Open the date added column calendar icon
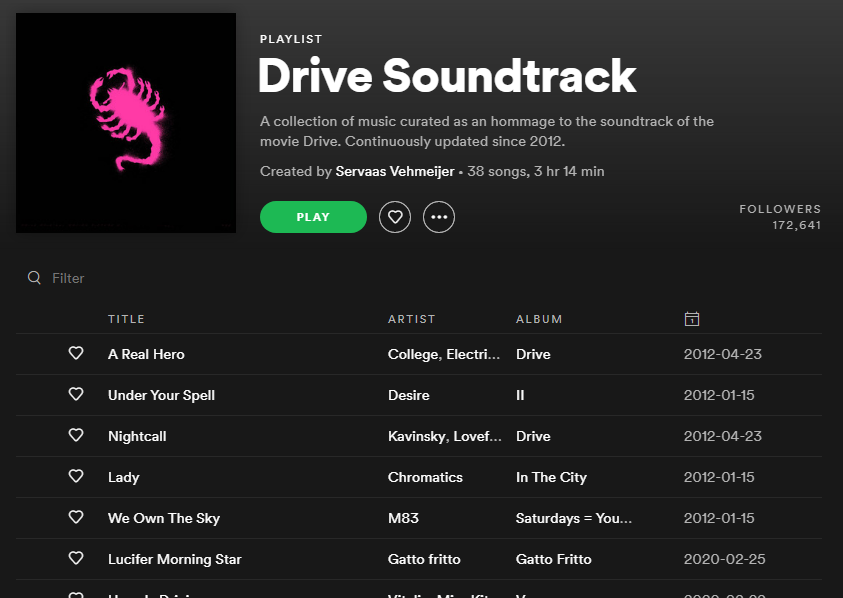The height and width of the screenshot is (598, 843). [x=691, y=318]
